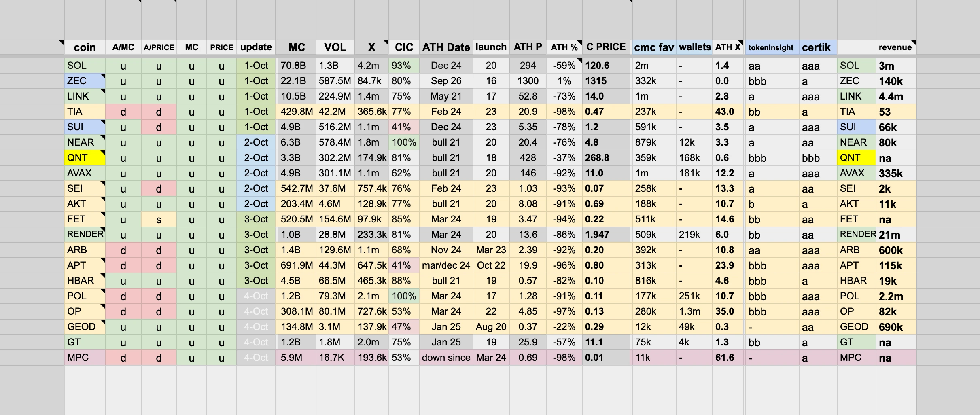Select the "A/PRICE" header cell

click(x=159, y=47)
